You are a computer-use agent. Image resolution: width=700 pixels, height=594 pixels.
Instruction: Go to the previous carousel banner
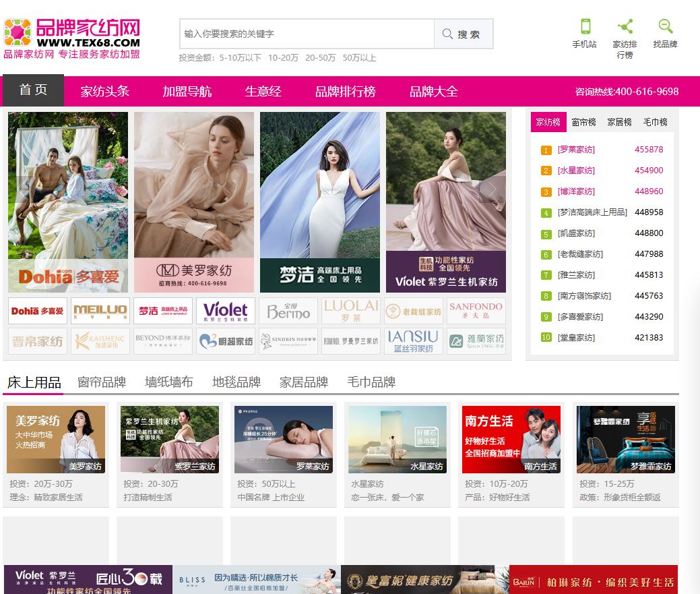22,189
